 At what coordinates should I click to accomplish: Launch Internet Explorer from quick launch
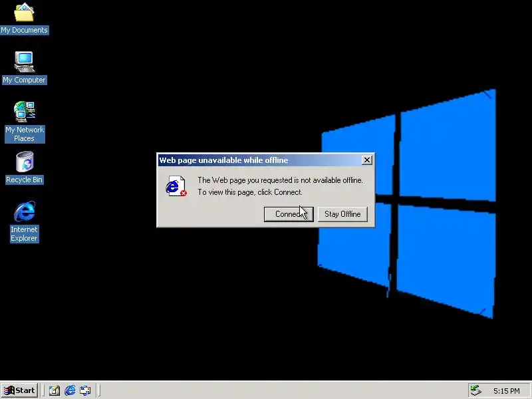click(70, 390)
